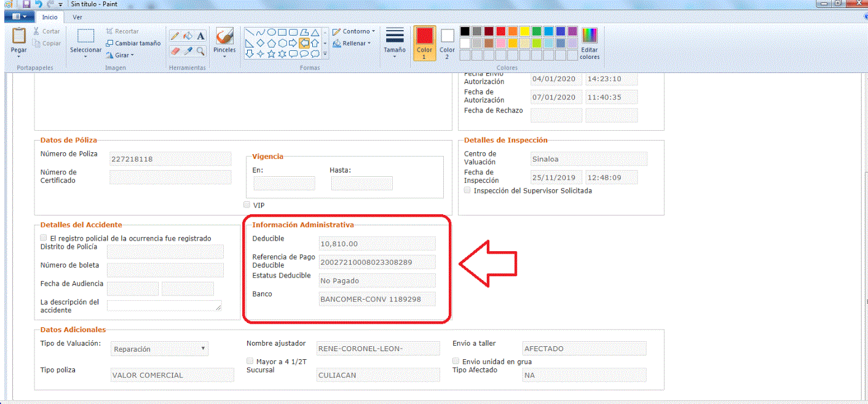The width and height of the screenshot is (868, 404).
Task: Open the Girar rotate dropdown
Action: coord(120,55)
